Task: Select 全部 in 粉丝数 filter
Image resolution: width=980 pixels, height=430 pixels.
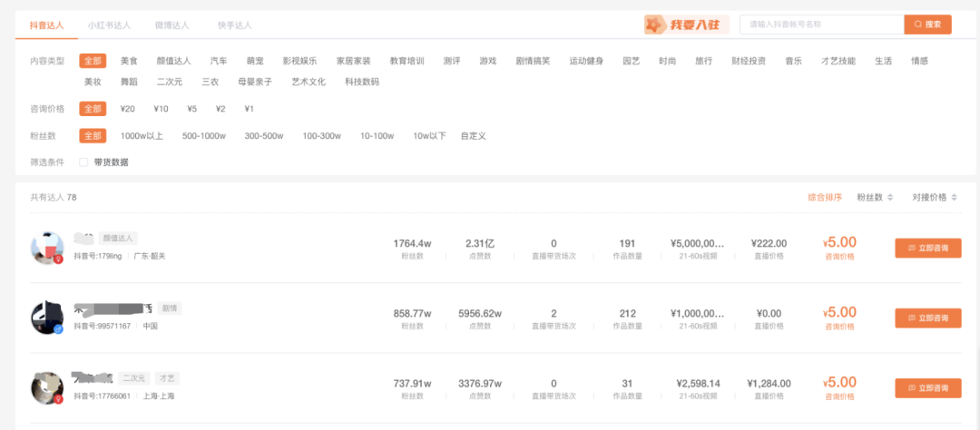Action: [93, 136]
